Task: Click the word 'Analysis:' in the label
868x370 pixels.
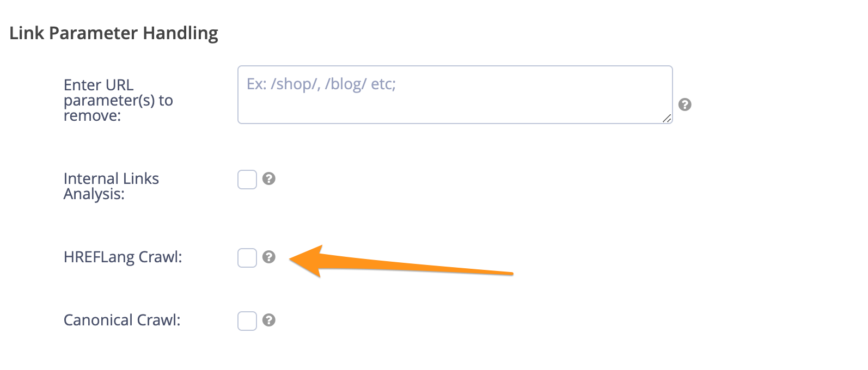Action: 94,194
